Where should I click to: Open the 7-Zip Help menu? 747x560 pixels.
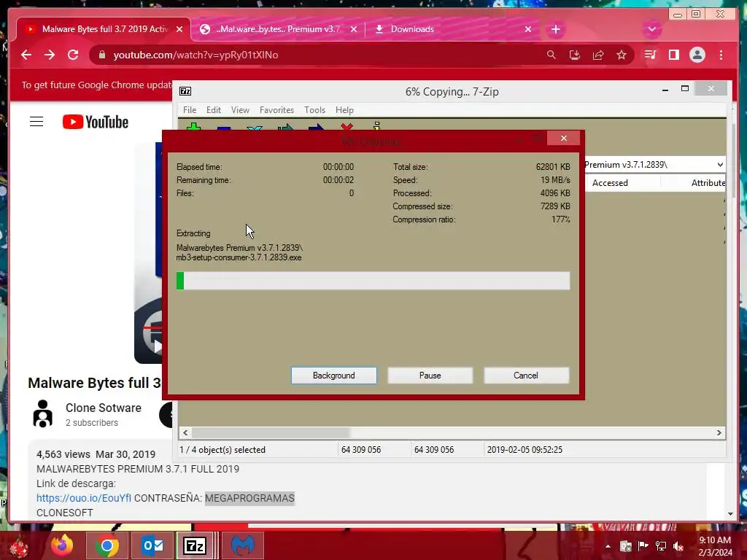point(344,110)
